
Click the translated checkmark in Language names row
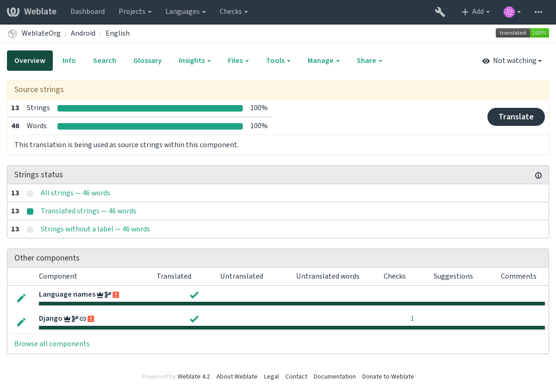click(194, 295)
